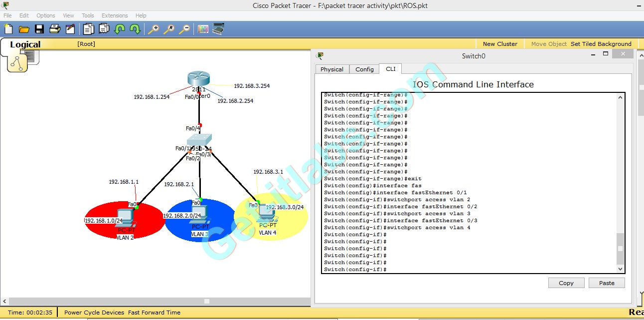
Task: Zoom out of the workspace
Action: [x=184, y=29]
